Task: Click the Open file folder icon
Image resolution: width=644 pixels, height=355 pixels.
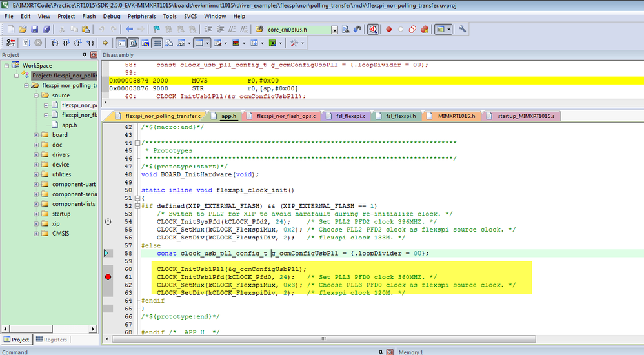Action: coord(23,30)
